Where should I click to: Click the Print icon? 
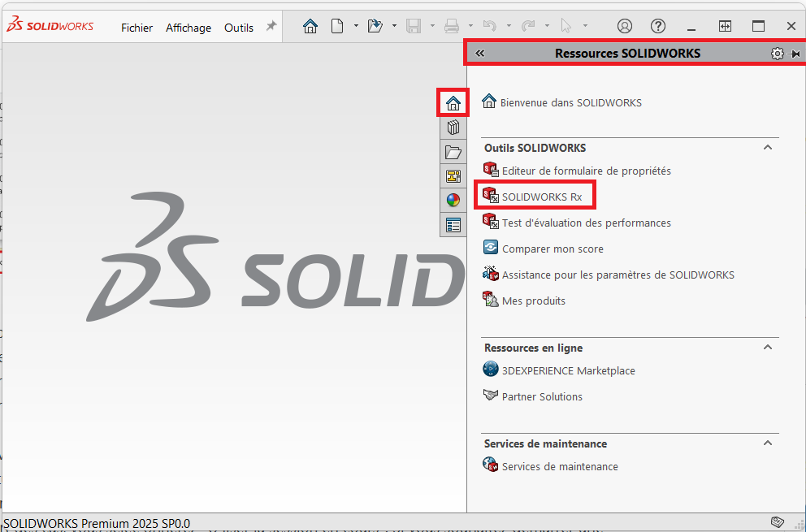coord(451,26)
